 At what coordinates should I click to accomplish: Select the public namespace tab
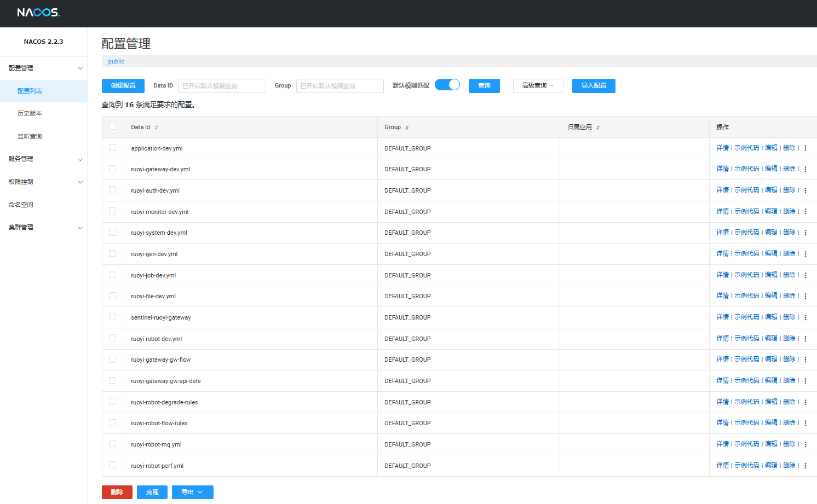116,61
